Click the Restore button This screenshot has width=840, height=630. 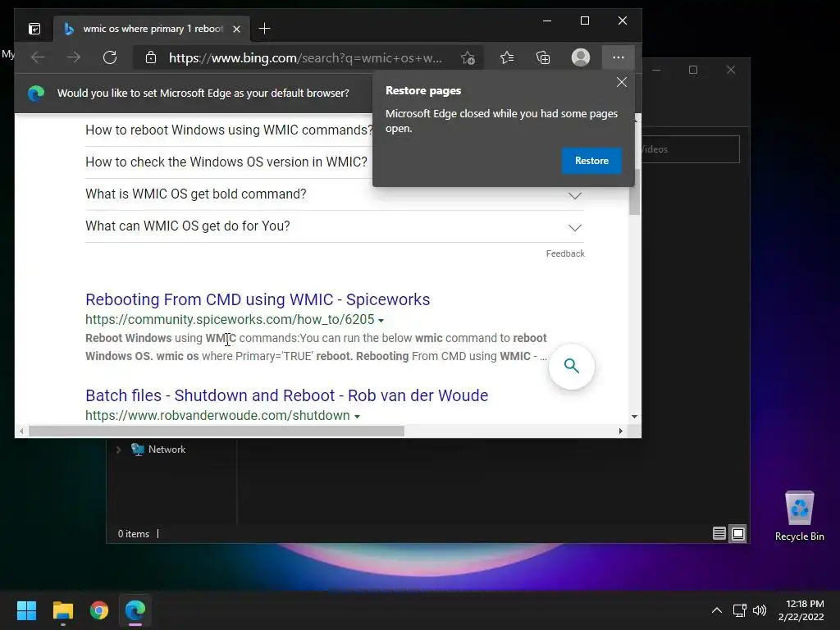click(x=591, y=161)
